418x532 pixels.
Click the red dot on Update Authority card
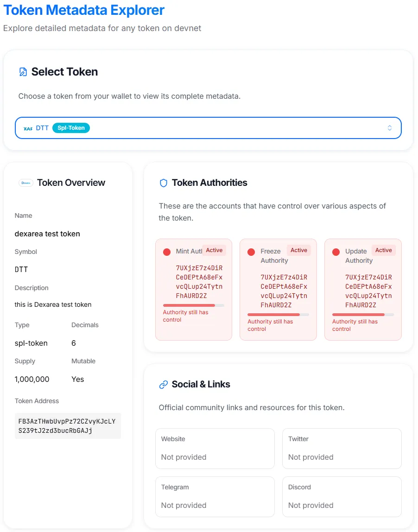(x=336, y=252)
